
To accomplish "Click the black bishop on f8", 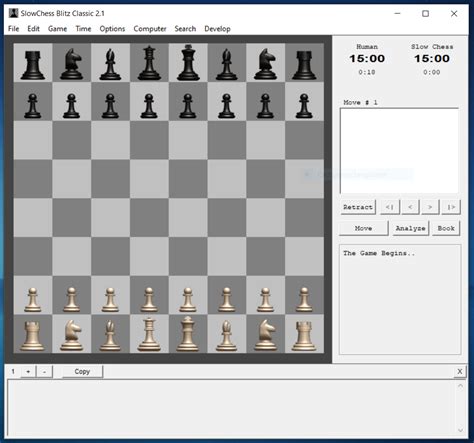I will pyautogui.click(x=227, y=64).
